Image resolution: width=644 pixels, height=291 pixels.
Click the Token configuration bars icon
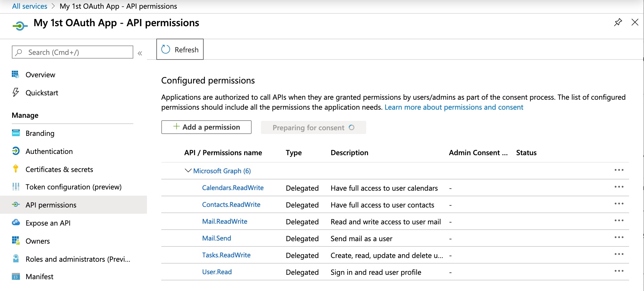(16, 187)
